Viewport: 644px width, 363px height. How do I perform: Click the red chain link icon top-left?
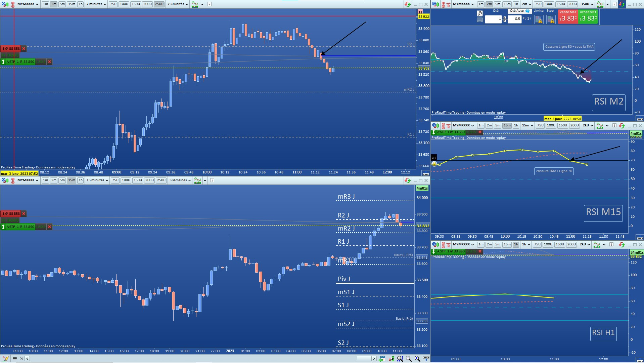[x=13, y=4]
